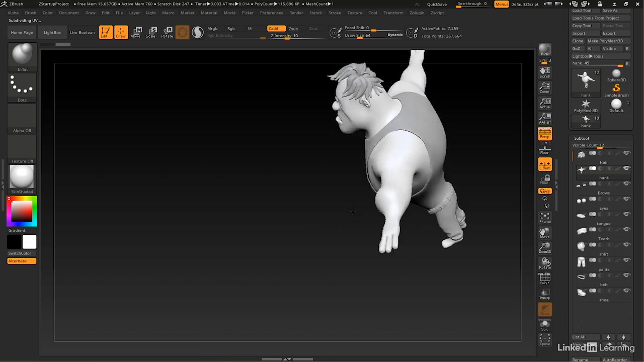Click the Live Boolean button

(x=82, y=32)
